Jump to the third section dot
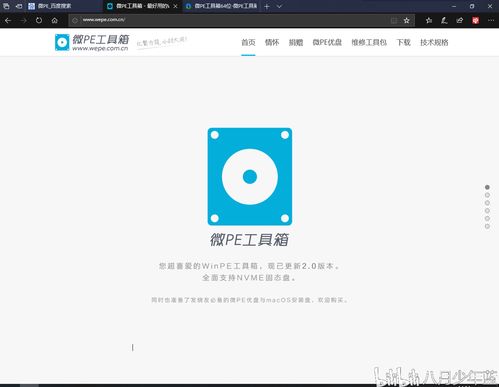This screenshot has width=499, height=387. pyautogui.click(x=487, y=203)
